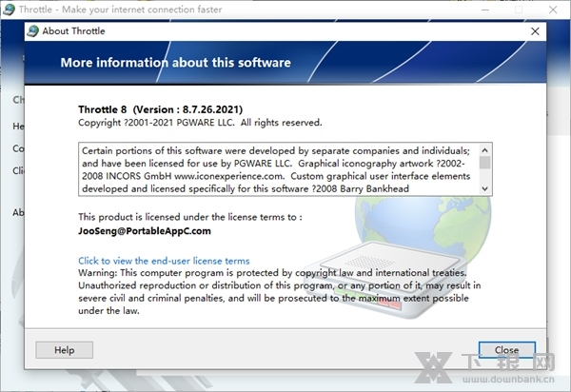Click the main Throttle window title bar
This screenshot has width=571, height=392.
(285, 10)
